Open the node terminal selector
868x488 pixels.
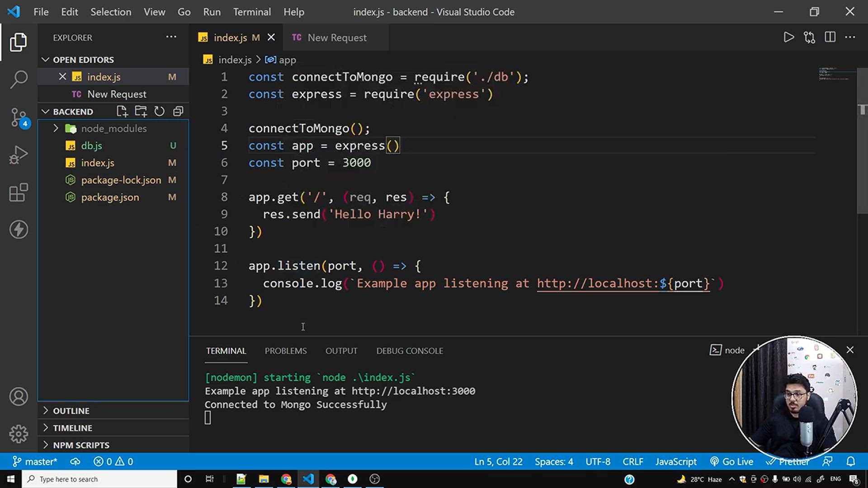(x=727, y=350)
